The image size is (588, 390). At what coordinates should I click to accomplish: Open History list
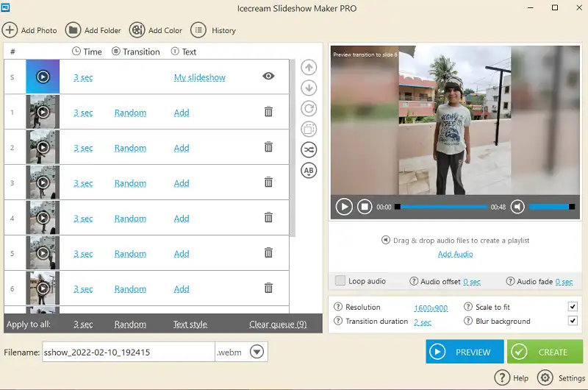tap(198, 30)
